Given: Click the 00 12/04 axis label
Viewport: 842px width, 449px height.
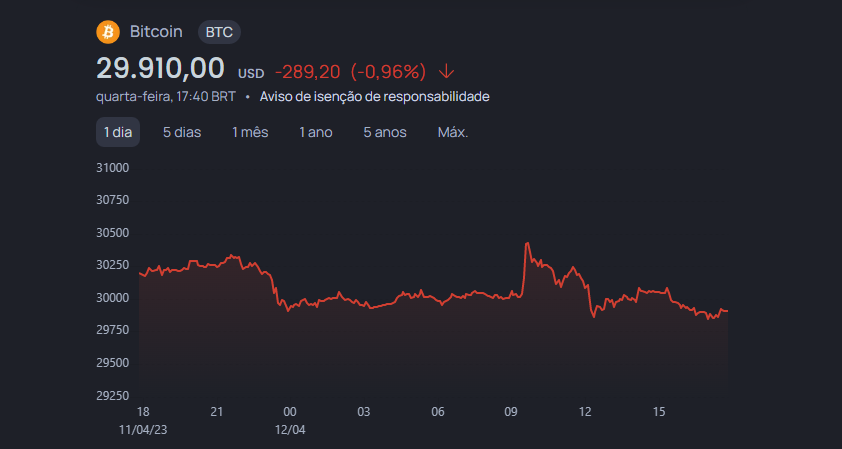Looking at the screenshot, I should (292, 421).
